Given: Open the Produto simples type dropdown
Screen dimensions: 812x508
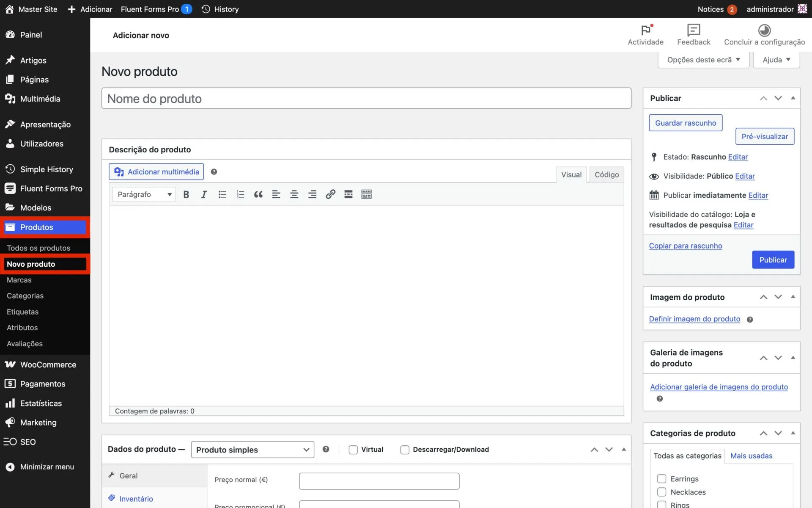Looking at the screenshot, I should click(252, 450).
